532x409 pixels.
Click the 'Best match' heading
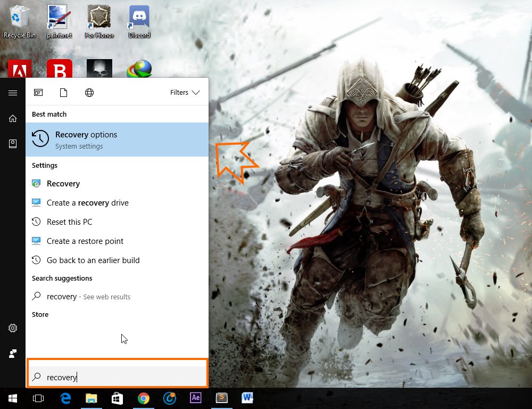49,114
